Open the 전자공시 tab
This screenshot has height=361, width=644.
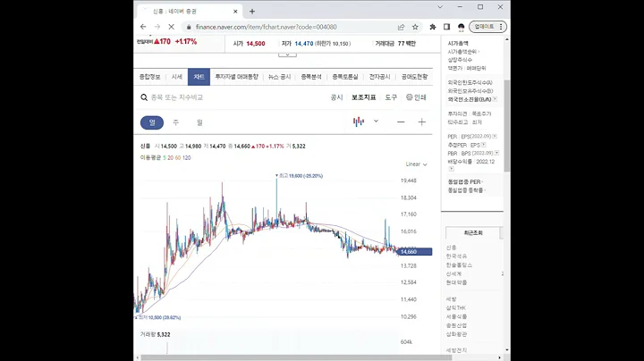(379, 77)
